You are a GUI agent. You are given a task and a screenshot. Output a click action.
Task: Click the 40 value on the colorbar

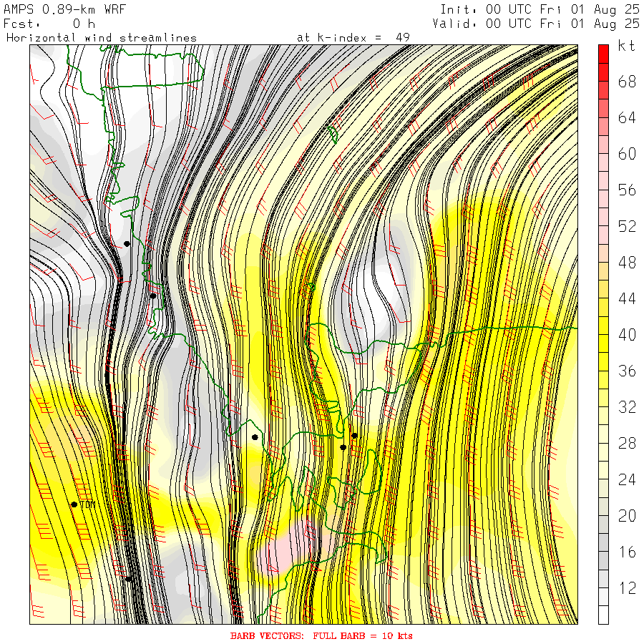click(x=627, y=335)
